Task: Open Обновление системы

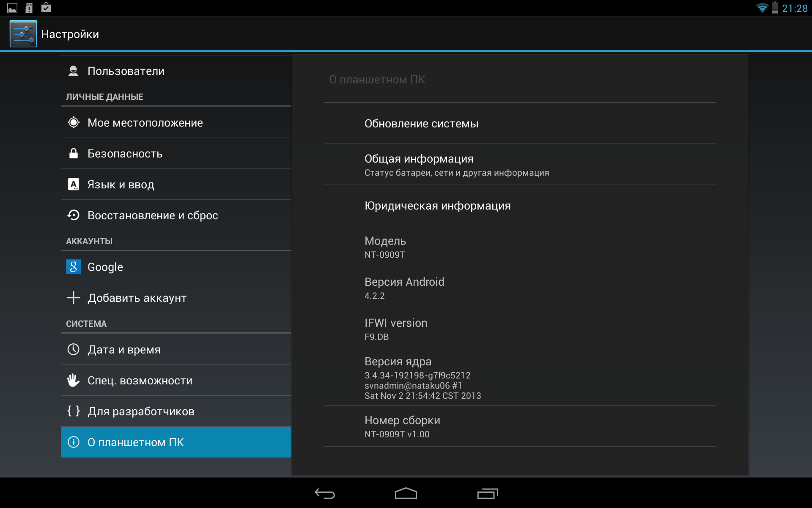Action: point(421,124)
